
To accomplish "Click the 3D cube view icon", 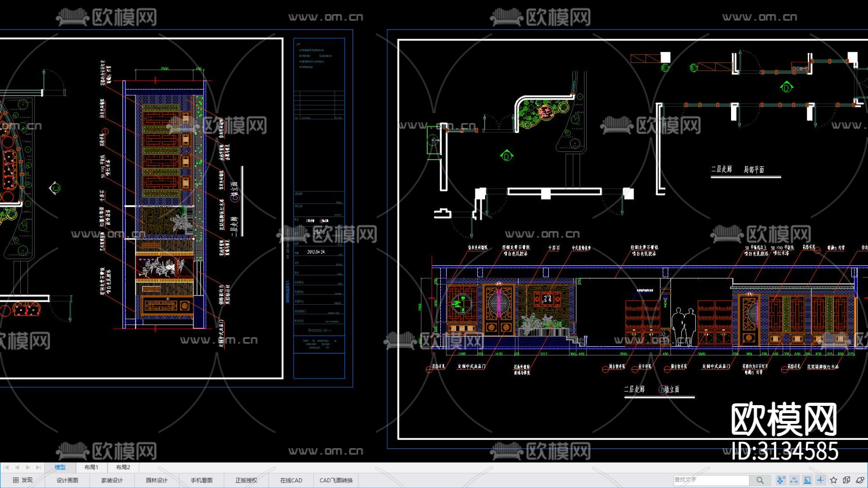I will click(847, 480).
